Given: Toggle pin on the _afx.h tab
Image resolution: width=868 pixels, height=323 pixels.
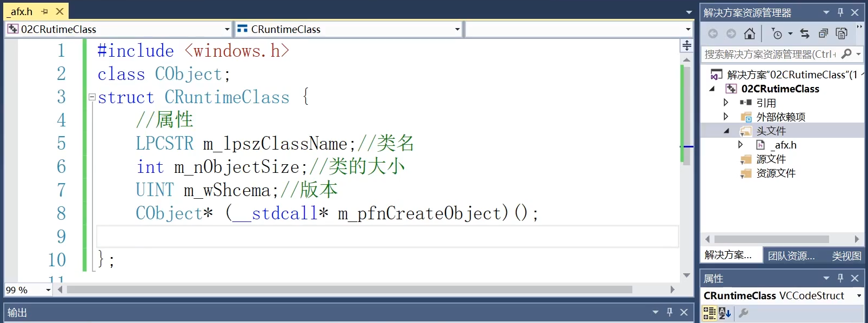Looking at the screenshot, I should point(45,11).
